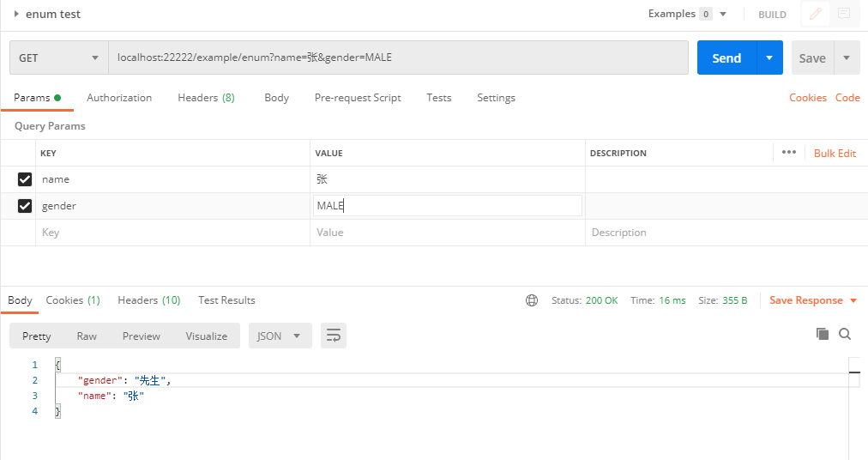Select the Preview view
Screen dimensions: 868x460
[142, 336]
